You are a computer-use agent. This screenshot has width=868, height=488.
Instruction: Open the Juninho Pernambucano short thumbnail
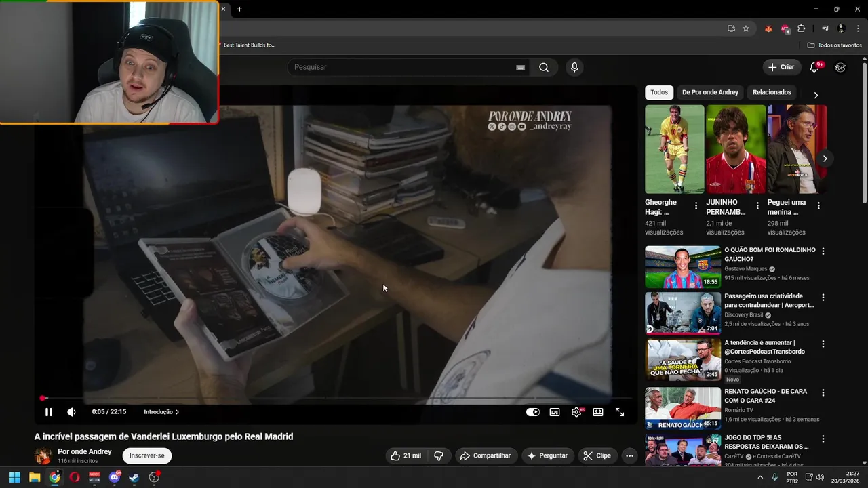pos(736,149)
